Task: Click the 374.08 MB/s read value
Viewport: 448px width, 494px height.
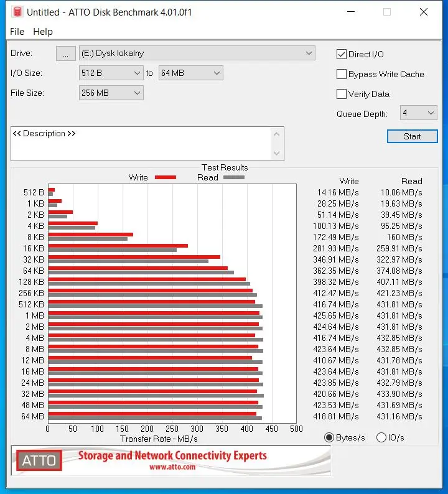Action: pos(399,271)
